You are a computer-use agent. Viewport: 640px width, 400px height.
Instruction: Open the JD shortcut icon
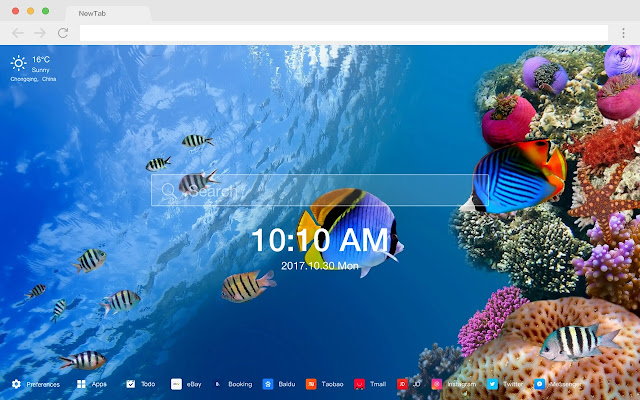(x=402, y=384)
